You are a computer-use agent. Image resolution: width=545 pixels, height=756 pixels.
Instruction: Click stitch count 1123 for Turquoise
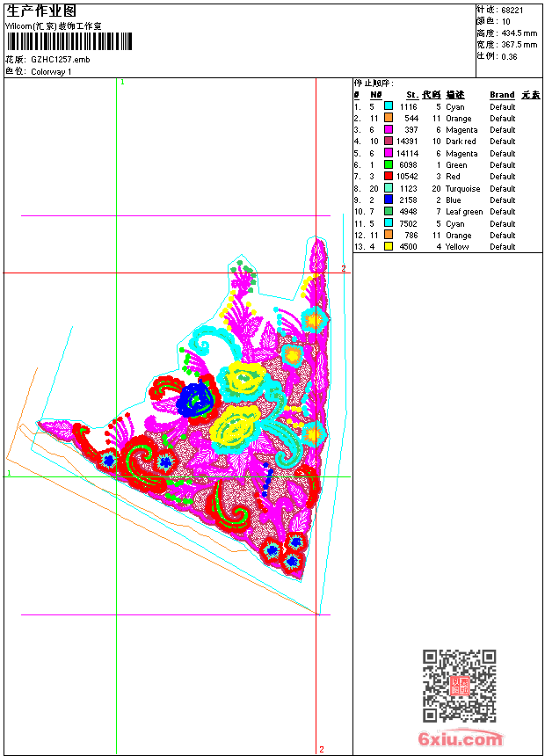[x=409, y=188]
